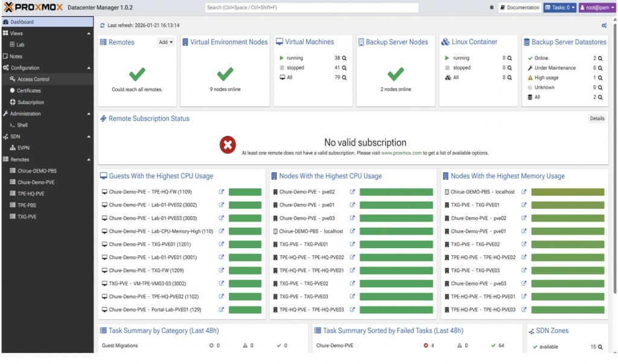Toggle the color theme asterisk icon
Screen dimensions: 618x364
(x=491, y=7)
